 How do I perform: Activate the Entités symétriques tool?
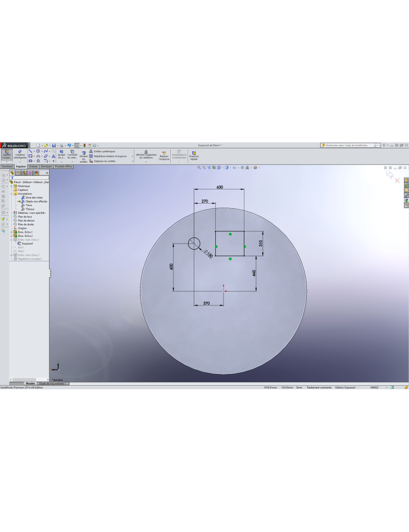[x=102, y=151]
